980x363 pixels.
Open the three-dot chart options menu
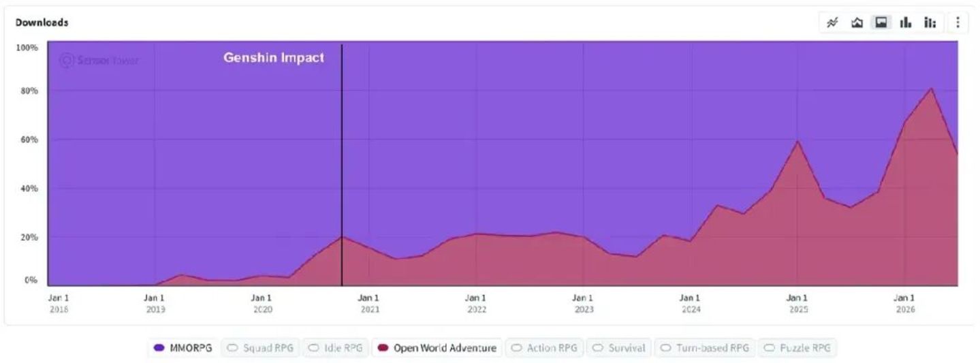tap(958, 22)
